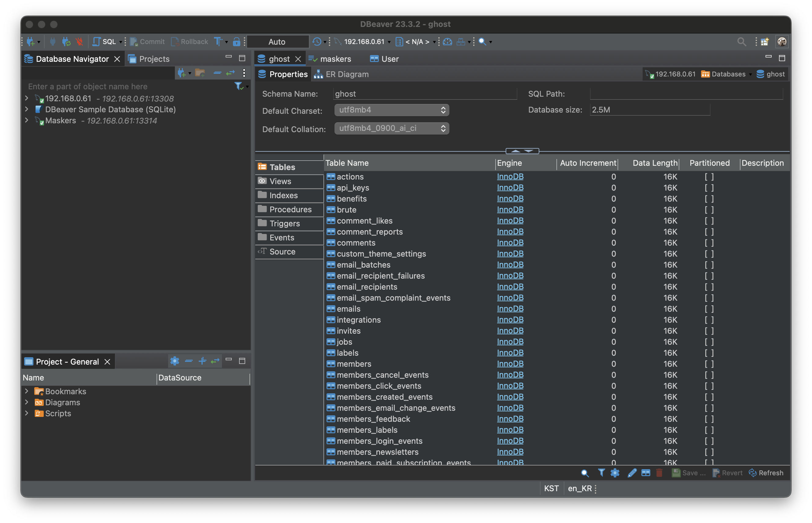
Task: Click link with editor arrows in navigator
Action: [x=231, y=73]
